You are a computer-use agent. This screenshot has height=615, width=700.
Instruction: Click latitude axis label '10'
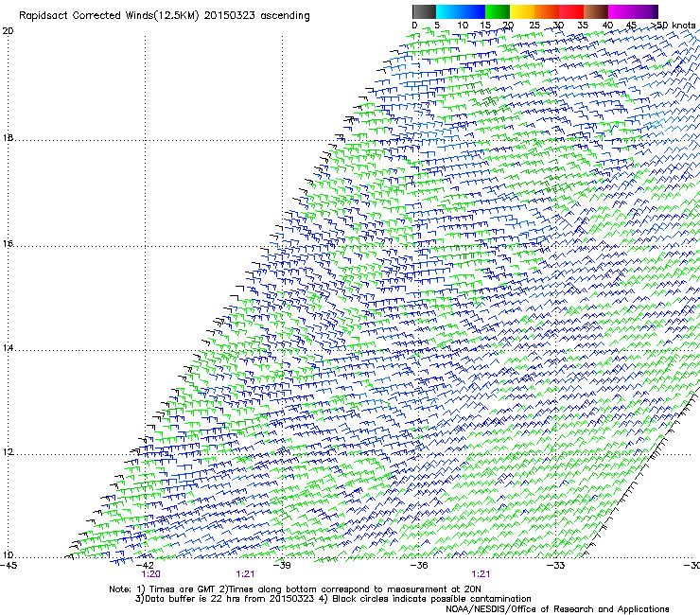click(x=8, y=555)
